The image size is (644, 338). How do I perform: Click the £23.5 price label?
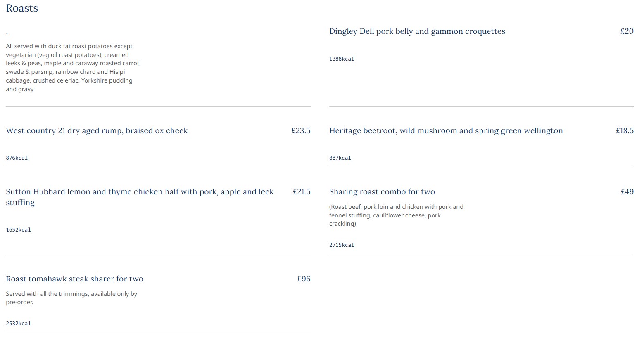click(301, 131)
